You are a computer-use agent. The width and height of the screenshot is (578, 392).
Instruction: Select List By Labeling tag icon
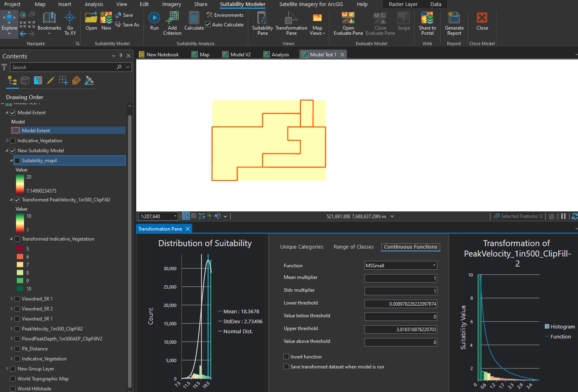(x=76, y=80)
